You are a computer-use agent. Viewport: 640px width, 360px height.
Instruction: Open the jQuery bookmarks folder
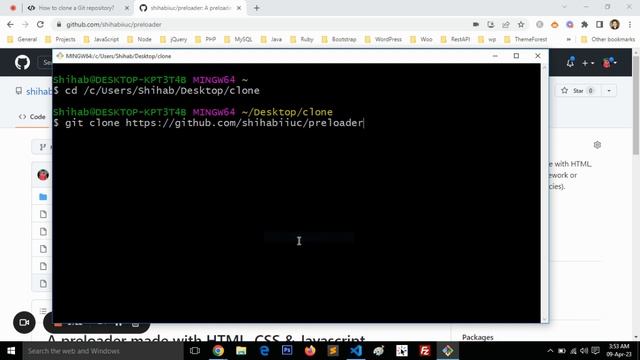pyautogui.click(x=173, y=40)
